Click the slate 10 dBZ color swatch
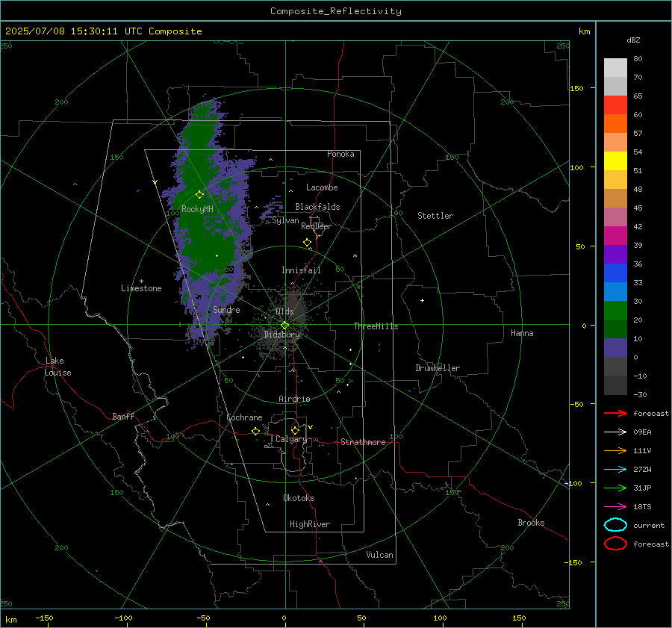This screenshot has width=672, height=628. pos(615,347)
